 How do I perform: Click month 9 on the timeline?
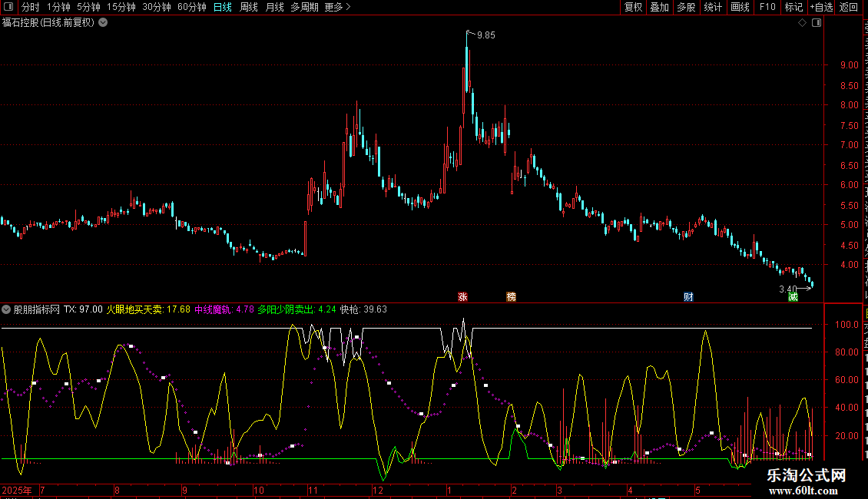(x=185, y=490)
